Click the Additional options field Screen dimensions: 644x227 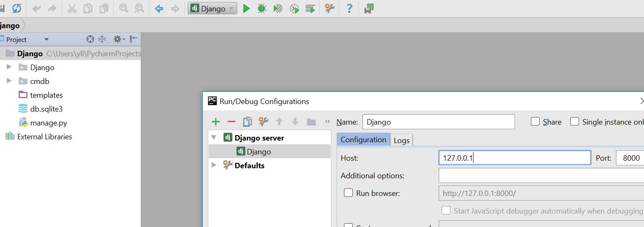pos(541,175)
